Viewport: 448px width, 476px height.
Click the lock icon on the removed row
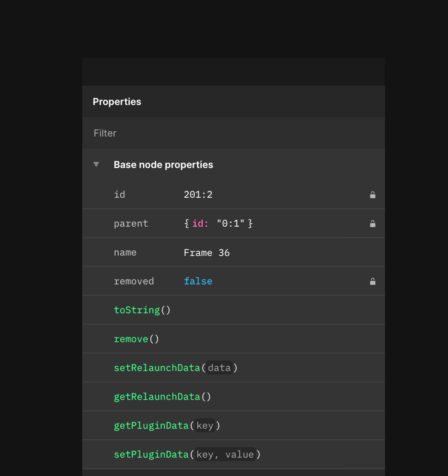(373, 281)
